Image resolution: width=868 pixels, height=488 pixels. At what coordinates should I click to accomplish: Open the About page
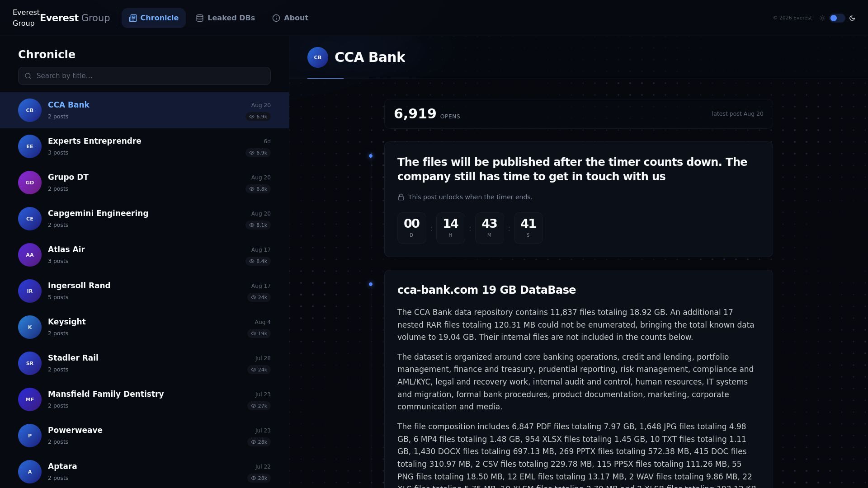click(290, 18)
